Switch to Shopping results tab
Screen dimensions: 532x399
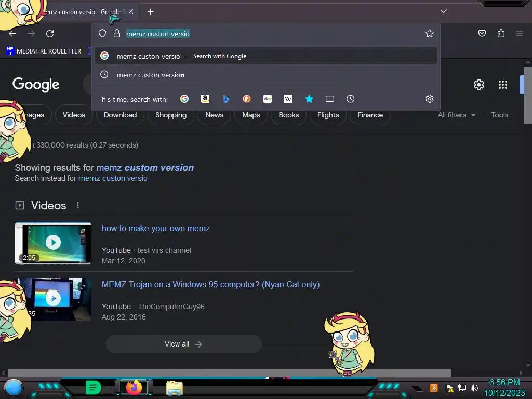click(x=171, y=115)
